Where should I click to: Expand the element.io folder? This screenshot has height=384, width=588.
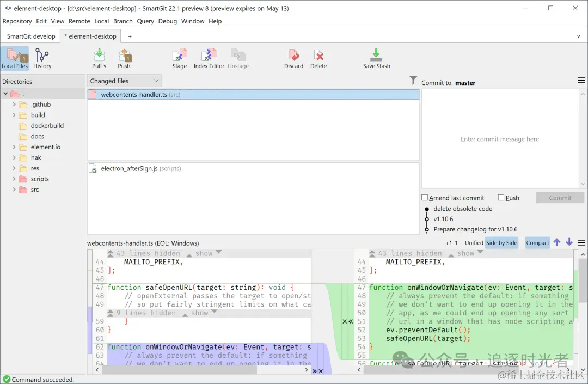coord(14,147)
